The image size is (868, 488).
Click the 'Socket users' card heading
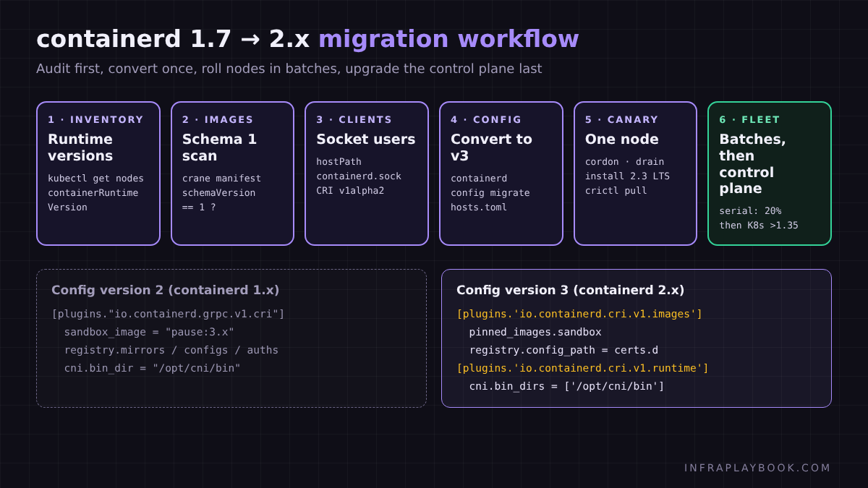366,139
